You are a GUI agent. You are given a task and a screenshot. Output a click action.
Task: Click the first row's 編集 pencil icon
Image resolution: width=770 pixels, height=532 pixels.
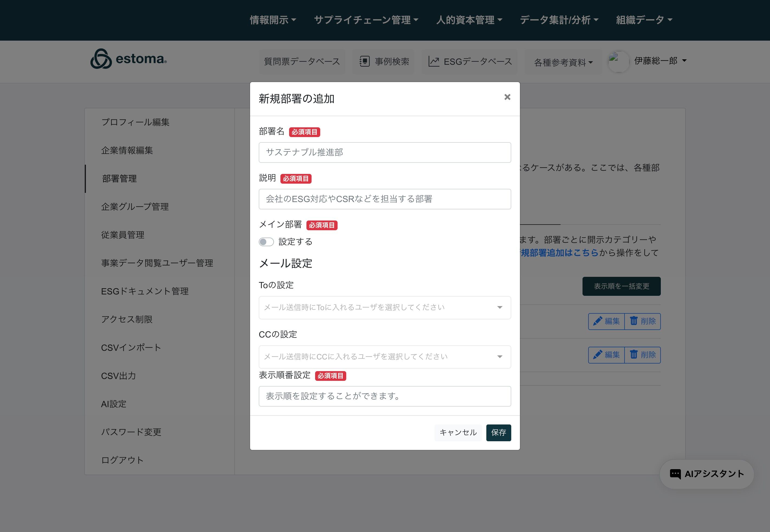pos(597,321)
